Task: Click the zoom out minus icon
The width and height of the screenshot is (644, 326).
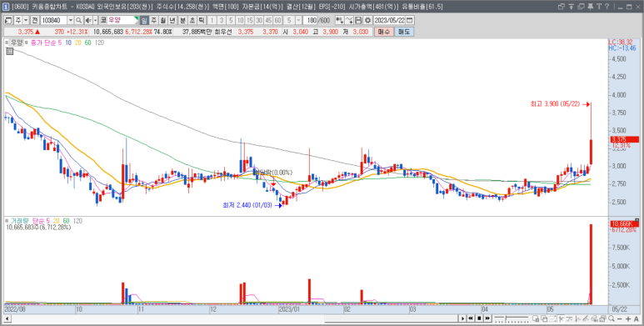Action: (619, 318)
